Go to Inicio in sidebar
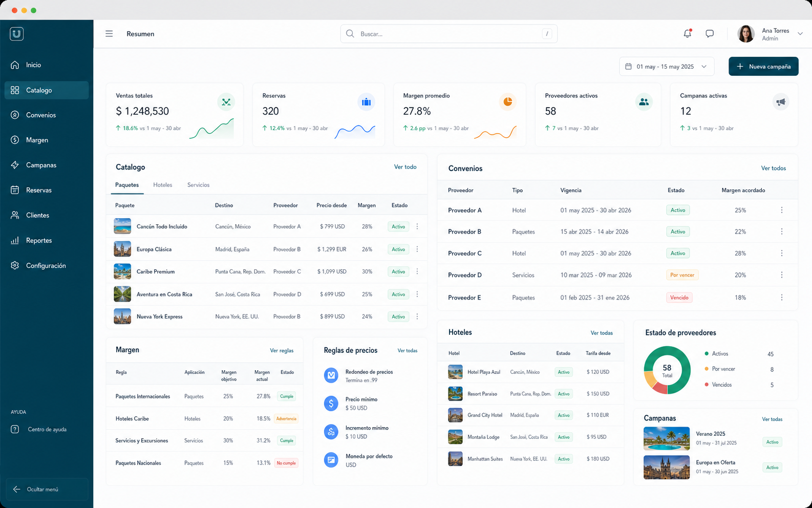 point(46,65)
